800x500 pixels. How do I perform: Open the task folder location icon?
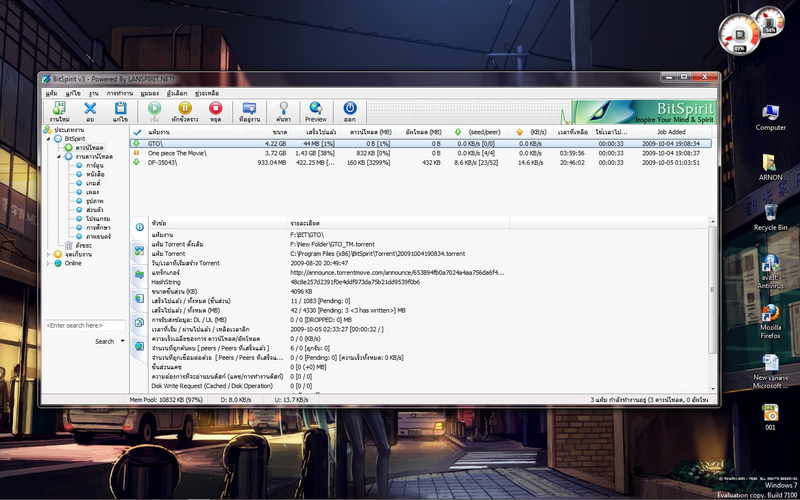[249, 111]
